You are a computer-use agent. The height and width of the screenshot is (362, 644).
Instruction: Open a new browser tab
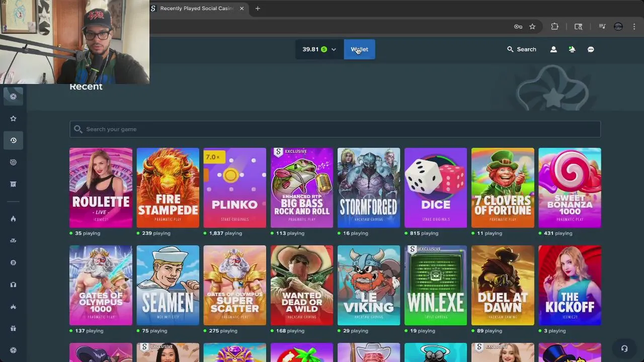point(258,9)
